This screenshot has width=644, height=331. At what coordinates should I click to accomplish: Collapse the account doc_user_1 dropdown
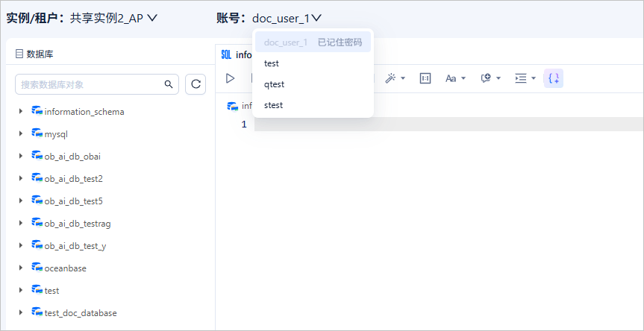coord(287,19)
